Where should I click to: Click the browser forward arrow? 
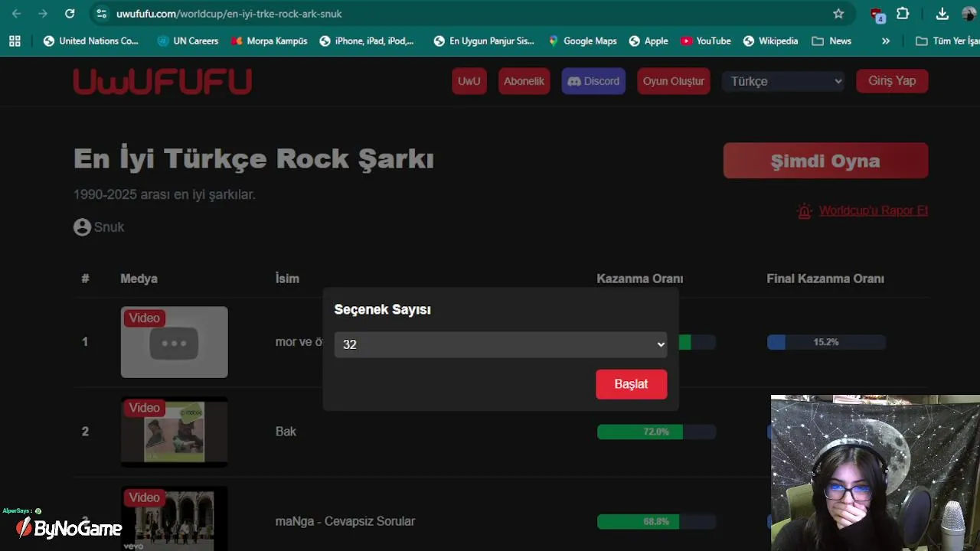click(x=43, y=14)
